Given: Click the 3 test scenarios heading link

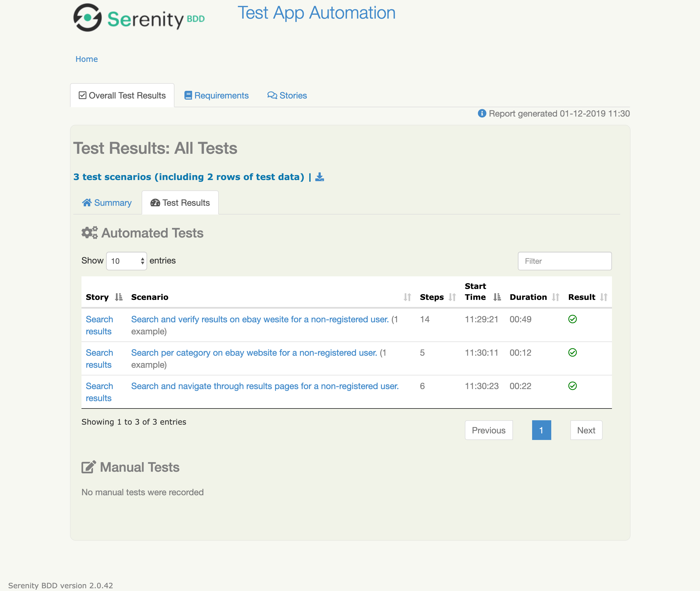Looking at the screenshot, I should 189,177.
